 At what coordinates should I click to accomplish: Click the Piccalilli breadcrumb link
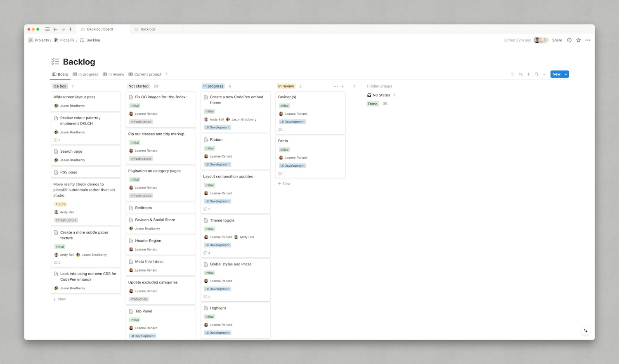pos(67,40)
